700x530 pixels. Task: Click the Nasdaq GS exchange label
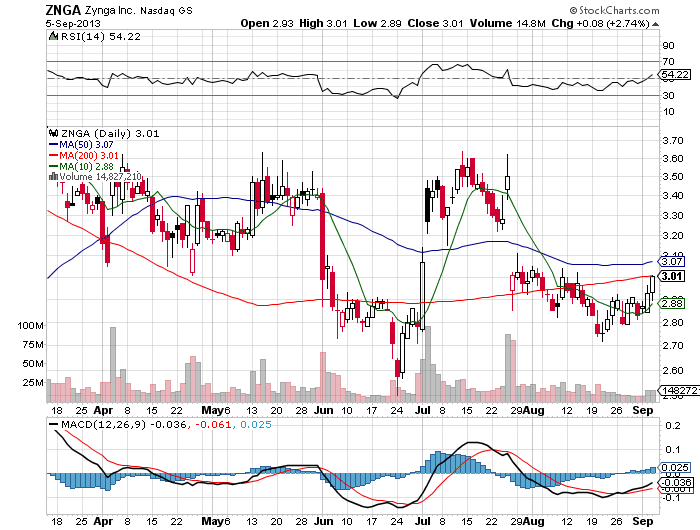[x=166, y=11]
